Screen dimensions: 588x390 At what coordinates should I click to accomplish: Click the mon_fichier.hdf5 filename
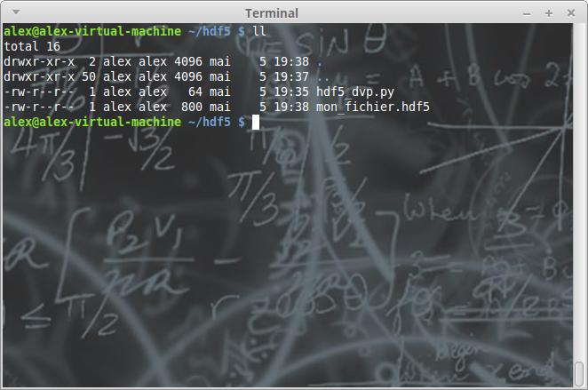[x=372, y=107]
